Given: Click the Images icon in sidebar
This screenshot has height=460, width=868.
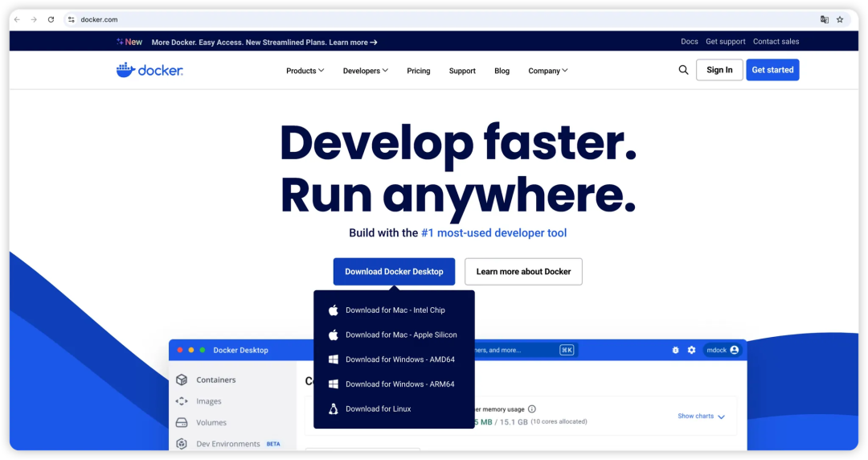Looking at the screenshot, I should (182, 401).
